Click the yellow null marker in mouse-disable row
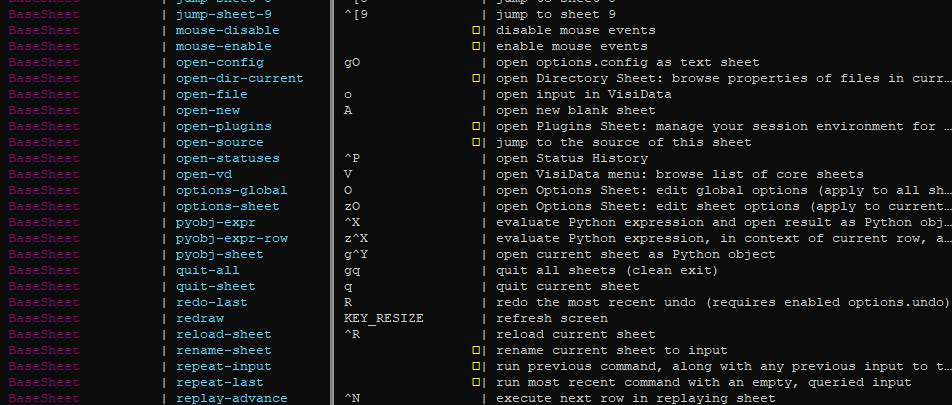952x405 pixels. [x=476, y=30]
